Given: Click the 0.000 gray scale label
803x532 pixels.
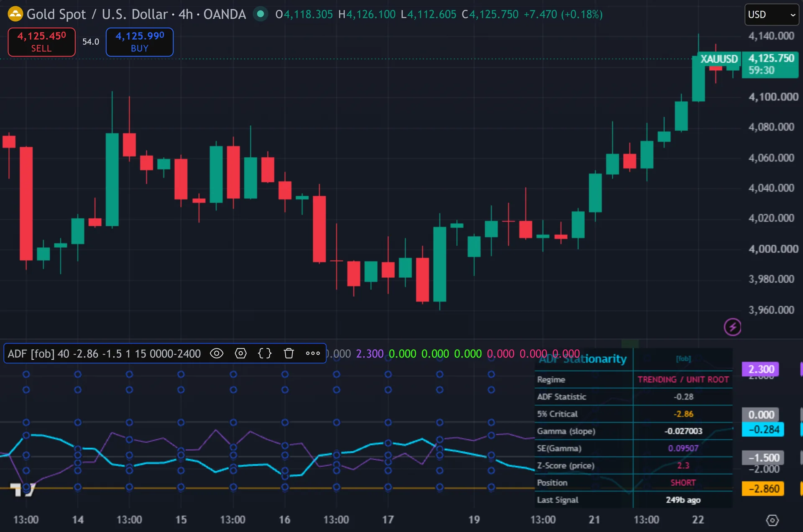Looking at the screenshot, I should pyautogui.click(x=761, y=415).
